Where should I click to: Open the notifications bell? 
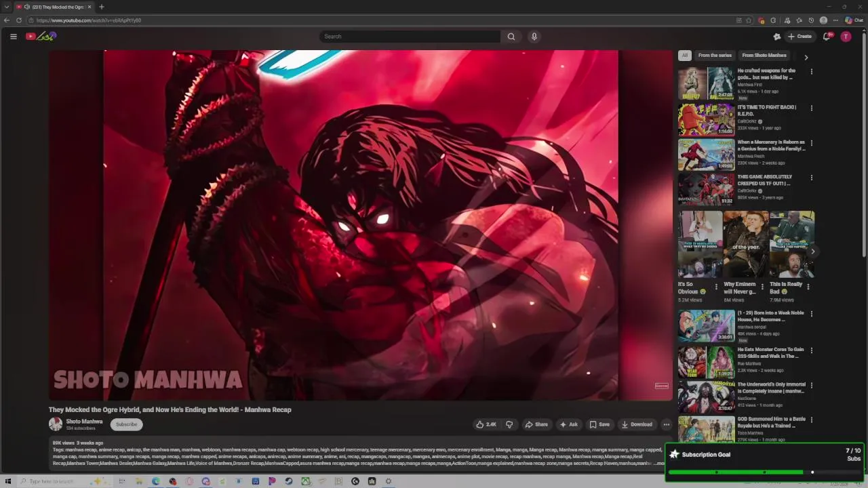827,37
